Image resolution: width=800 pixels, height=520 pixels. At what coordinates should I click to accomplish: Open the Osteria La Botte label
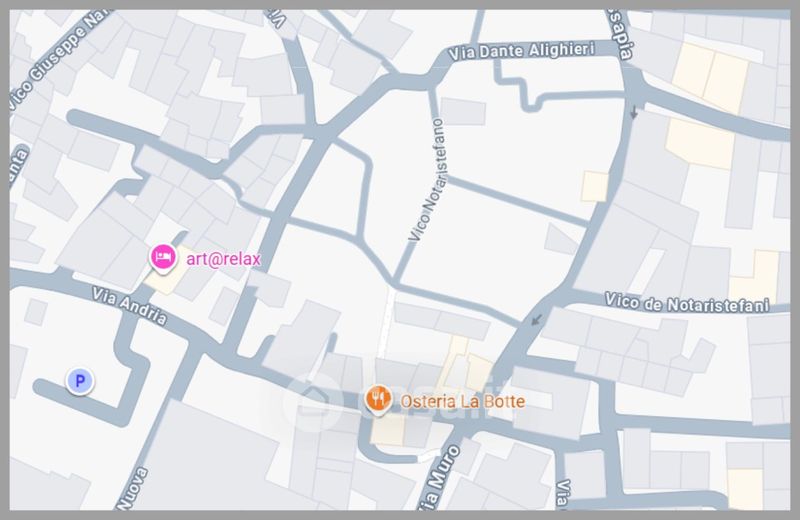462,402
